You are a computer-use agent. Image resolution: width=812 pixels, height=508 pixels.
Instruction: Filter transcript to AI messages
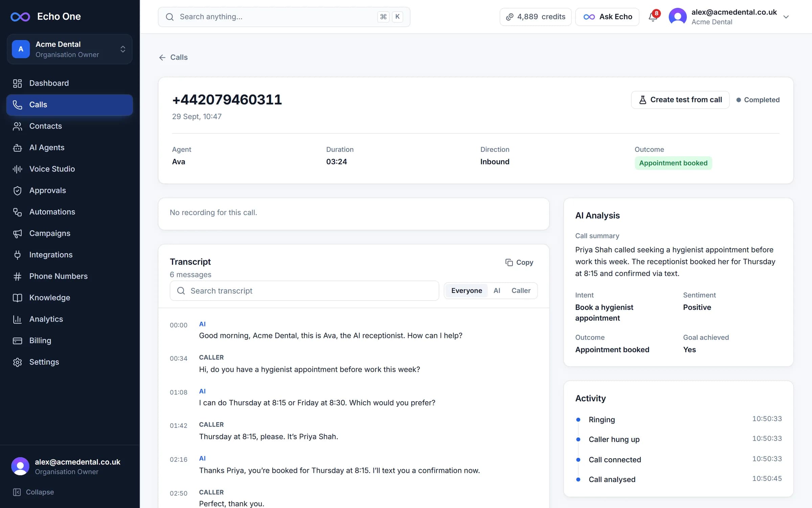coord(497,291)
